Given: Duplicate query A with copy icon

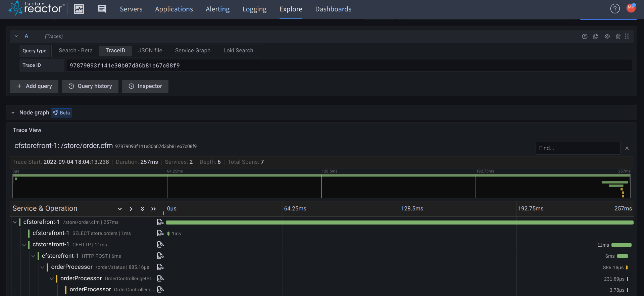Looking at the screenshot, I should (x=596, y=37).
